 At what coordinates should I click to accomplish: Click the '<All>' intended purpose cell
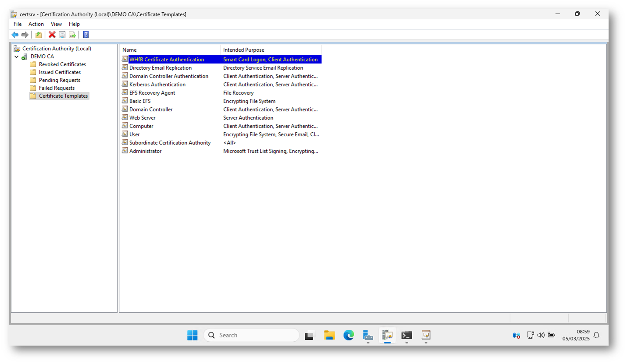point(230,143)
